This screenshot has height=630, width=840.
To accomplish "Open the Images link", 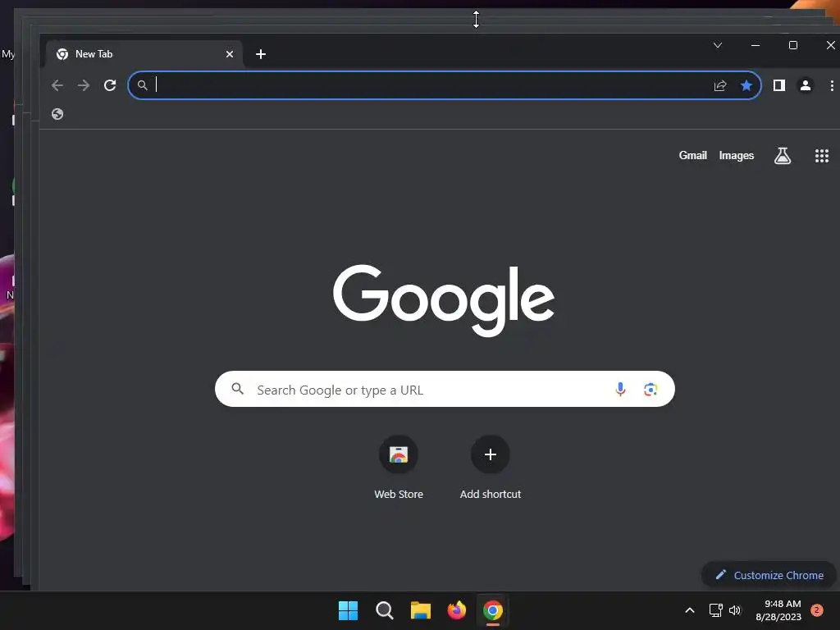I will click(736, 155).
